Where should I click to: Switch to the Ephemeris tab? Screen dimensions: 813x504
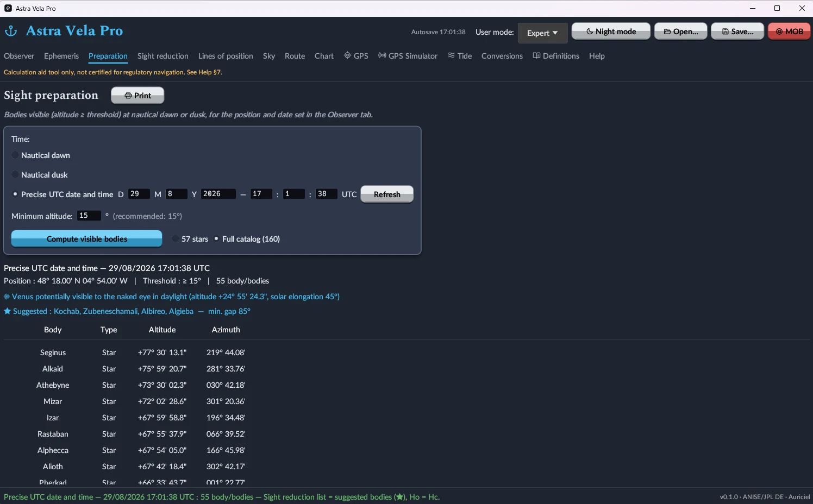pos(61,56)
